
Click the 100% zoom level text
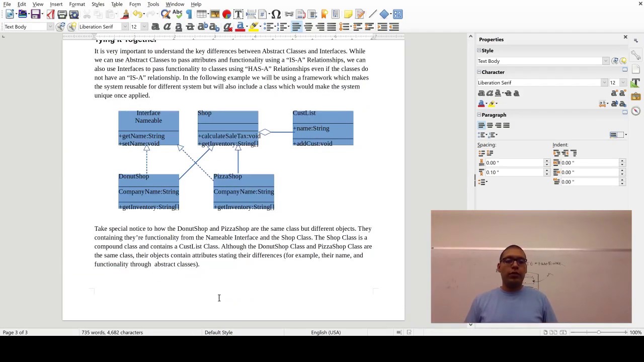[x=635, y=332]
